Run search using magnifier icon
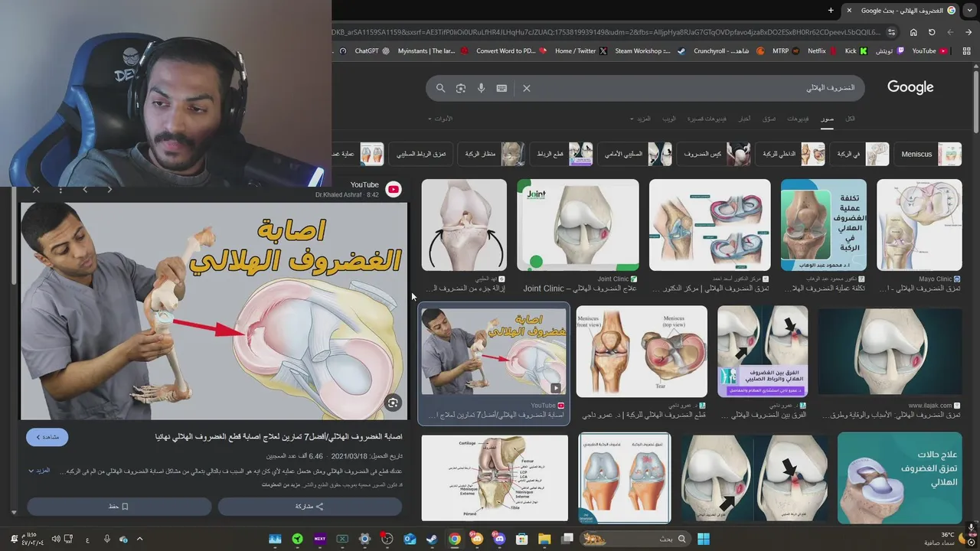 click(x=440, y=88)
